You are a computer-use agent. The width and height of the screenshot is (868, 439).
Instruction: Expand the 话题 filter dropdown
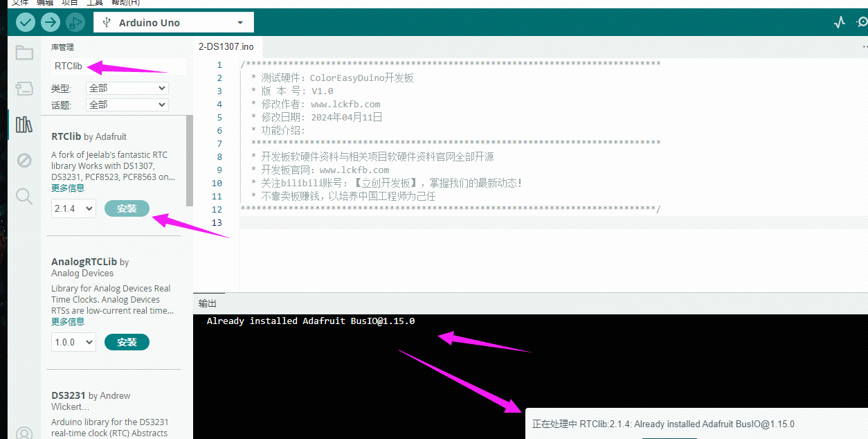click(127, 105)
